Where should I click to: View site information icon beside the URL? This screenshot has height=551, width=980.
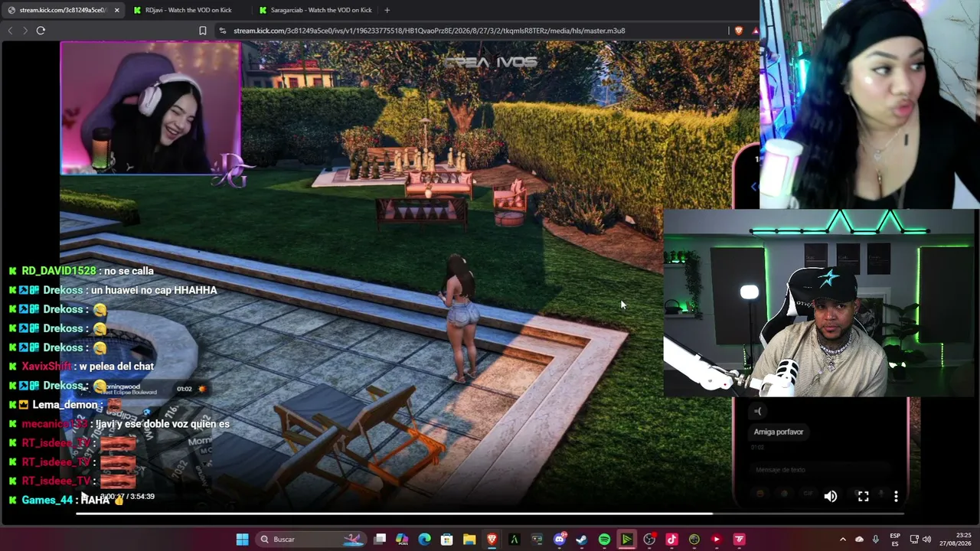coord(222,31)
